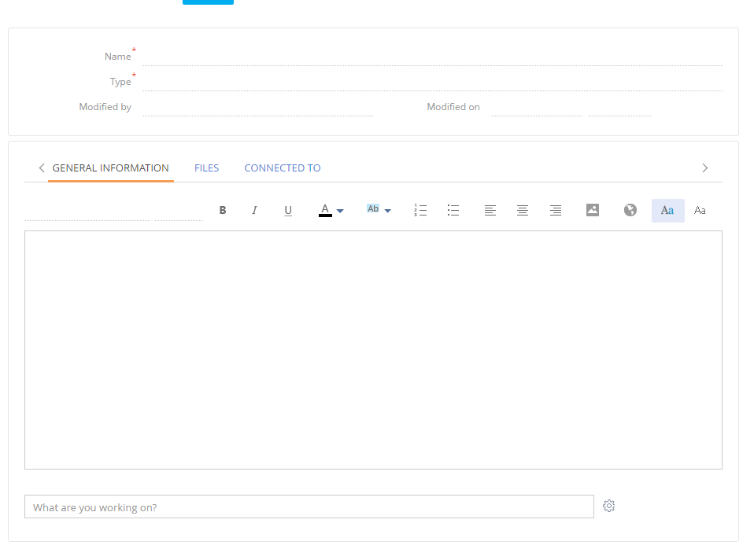
Task: Toggle italic text formatting
Action: coord(254,211)
